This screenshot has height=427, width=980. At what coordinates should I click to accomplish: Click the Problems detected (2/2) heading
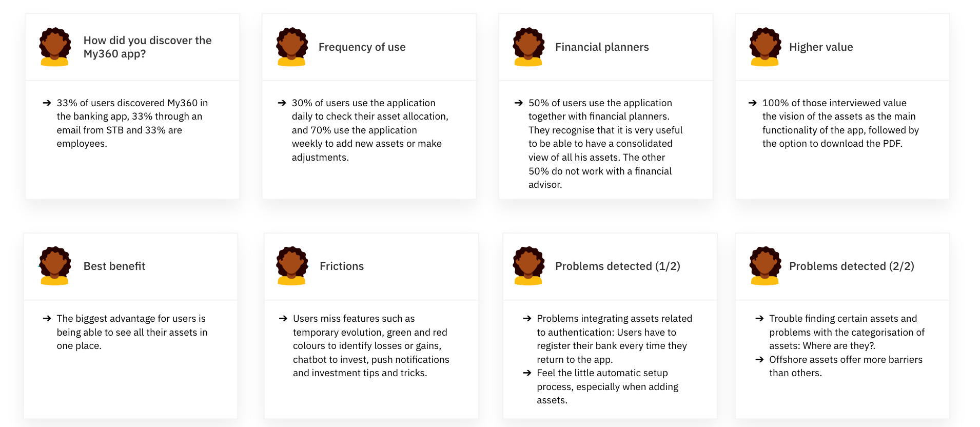[x=852, y=266]
